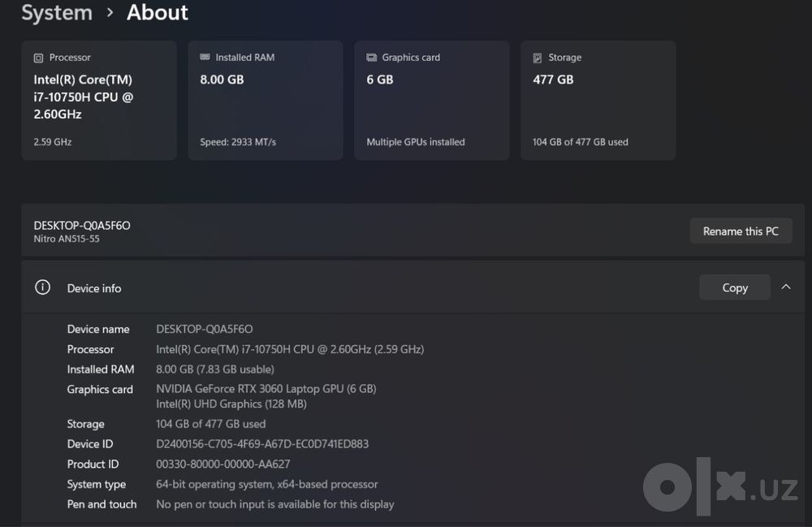This screenshot has height=527, width=812.
Task: Click the Rename this PC button
Action: tap(741, 231)
